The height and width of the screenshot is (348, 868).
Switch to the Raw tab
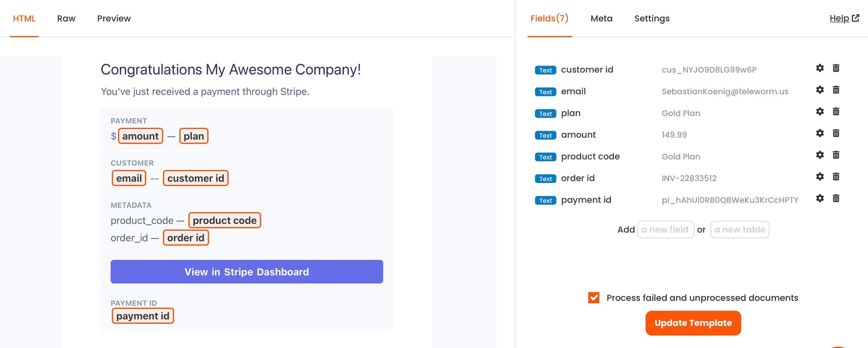66,19
